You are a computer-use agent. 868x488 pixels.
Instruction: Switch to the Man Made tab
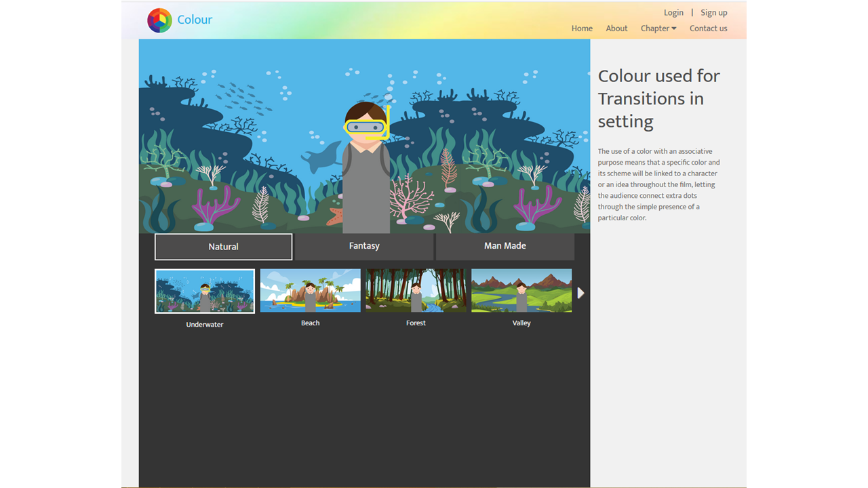coord(505,246)
